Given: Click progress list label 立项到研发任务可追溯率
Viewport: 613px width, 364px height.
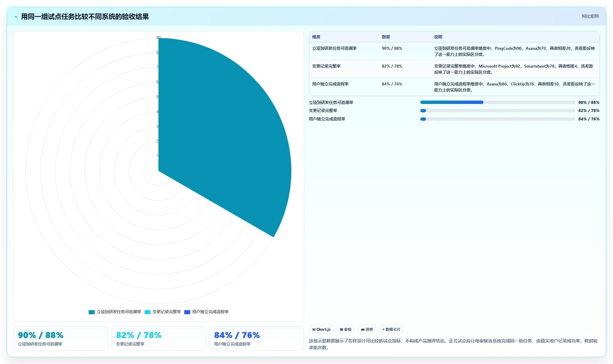Looking at the screenshot, I should coord(331,103).
